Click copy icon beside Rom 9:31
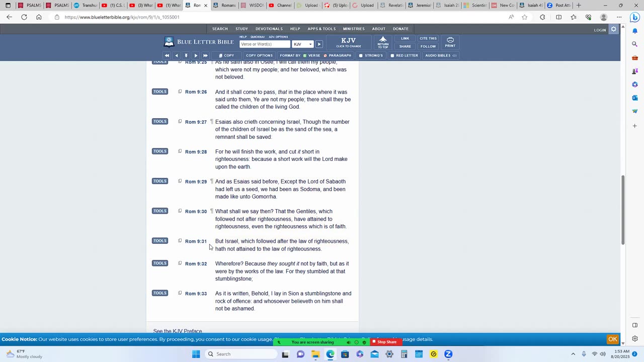The image size is (644, 362). (x=180, y=241)
